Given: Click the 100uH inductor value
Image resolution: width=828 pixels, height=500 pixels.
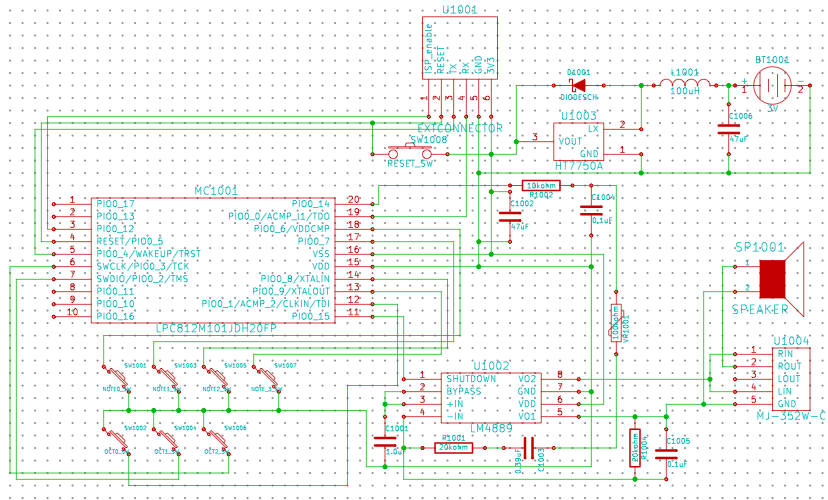Looking at the screenshot, I should pos(685,91).
